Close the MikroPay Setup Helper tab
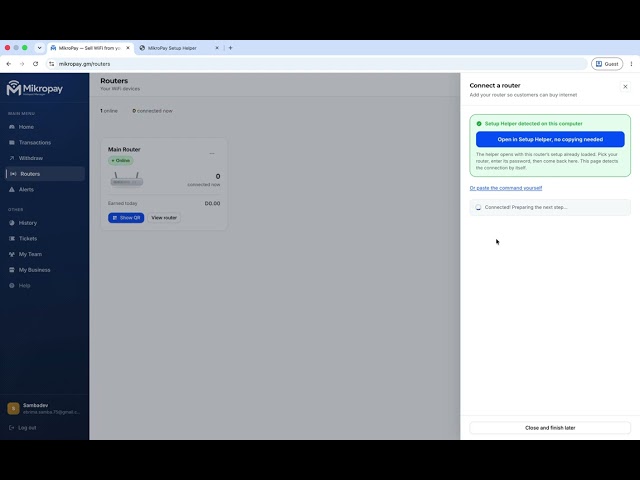This screenshot has width=640, height=480. pos(217,48)
